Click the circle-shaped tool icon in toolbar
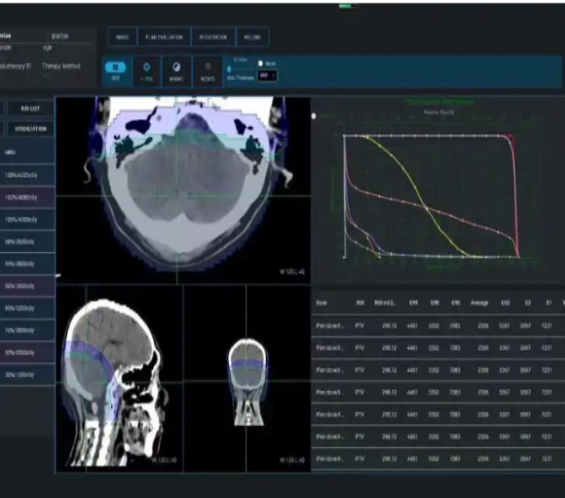 click(146, 67)
